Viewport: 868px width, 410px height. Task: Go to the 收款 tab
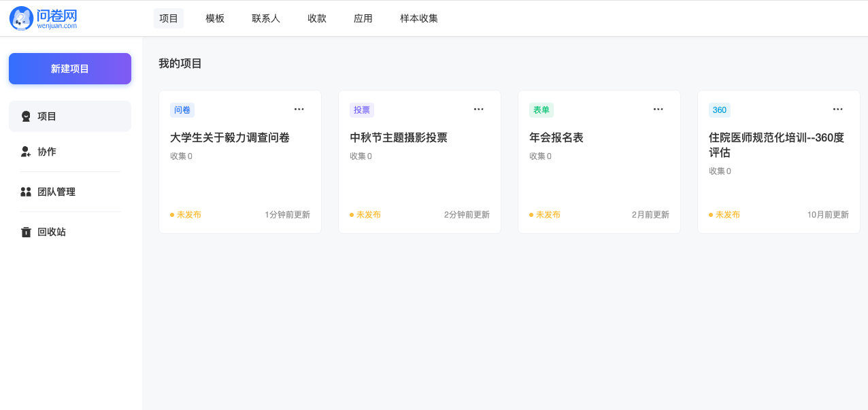pyautogui.click(x=317, y=18)
